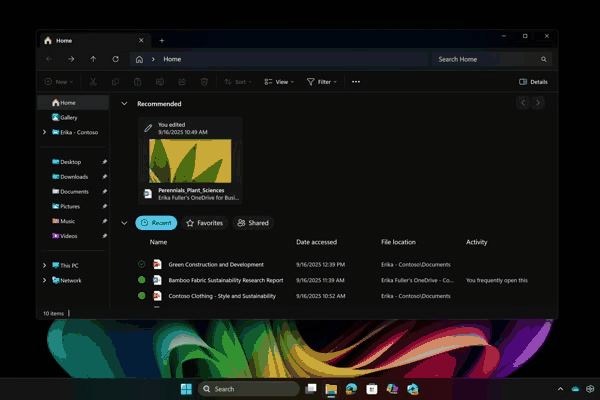The image size is (600, 400).
Task: Go back with the back arrow
Action: [x=49, y=59]
